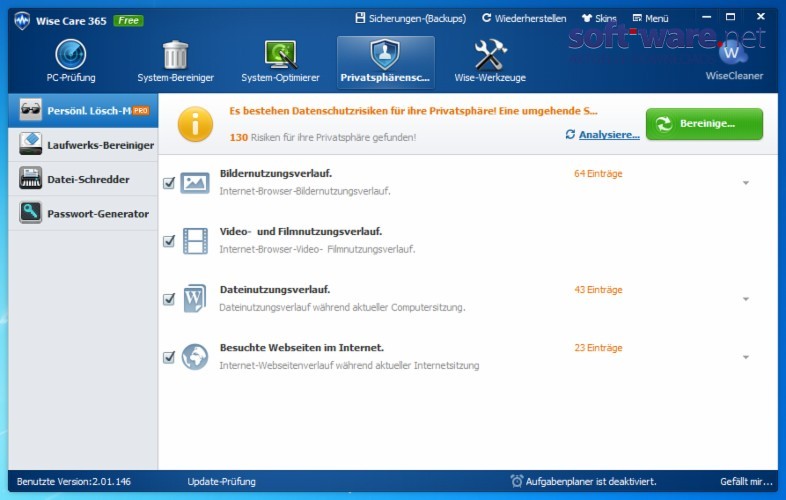Click the 43 Einträge count

click(x=598, y=290)
